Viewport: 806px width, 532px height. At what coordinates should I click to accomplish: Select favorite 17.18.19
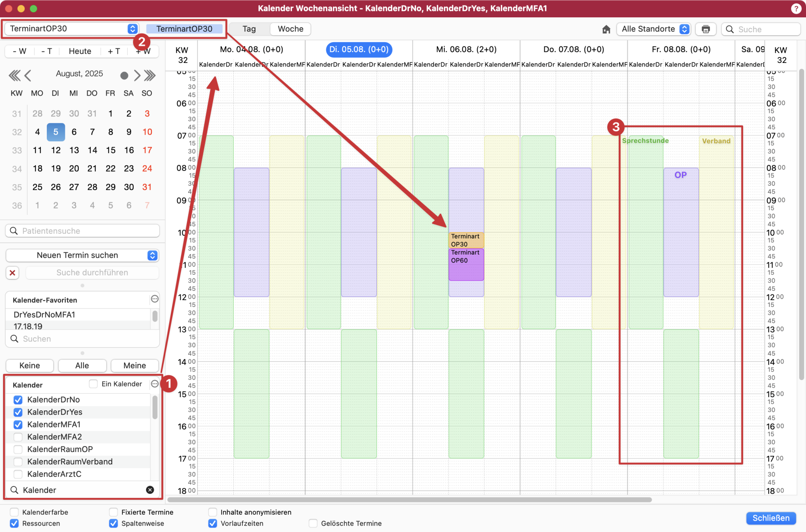78,326
